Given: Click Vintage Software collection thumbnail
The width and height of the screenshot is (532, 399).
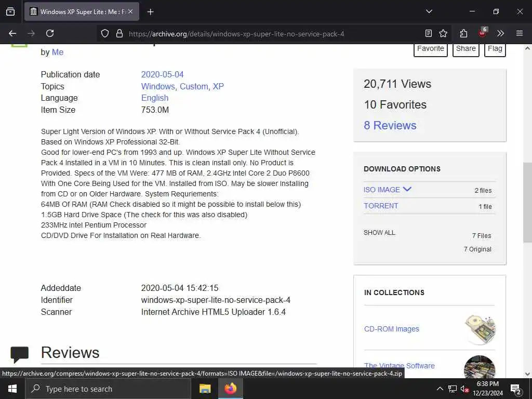Looking at the screenshot, I should click(480, 367).
